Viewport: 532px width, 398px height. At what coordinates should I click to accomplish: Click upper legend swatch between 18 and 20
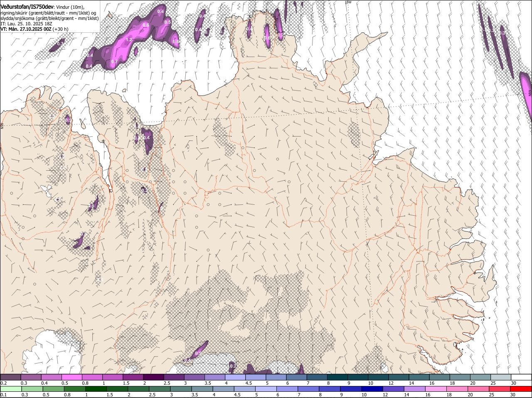(x=460, y=377)
